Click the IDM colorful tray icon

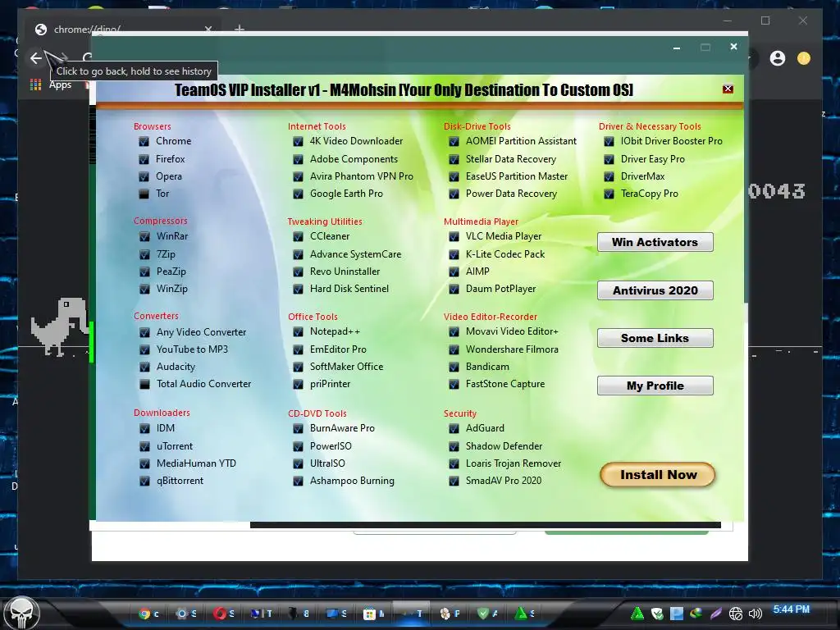click(x=696, y=614)
